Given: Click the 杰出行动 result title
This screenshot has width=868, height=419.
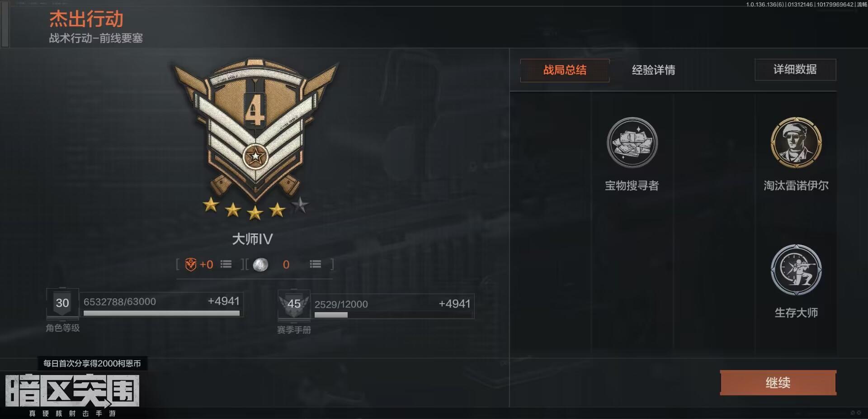Looking at the screenshot, I should (86, 19).
